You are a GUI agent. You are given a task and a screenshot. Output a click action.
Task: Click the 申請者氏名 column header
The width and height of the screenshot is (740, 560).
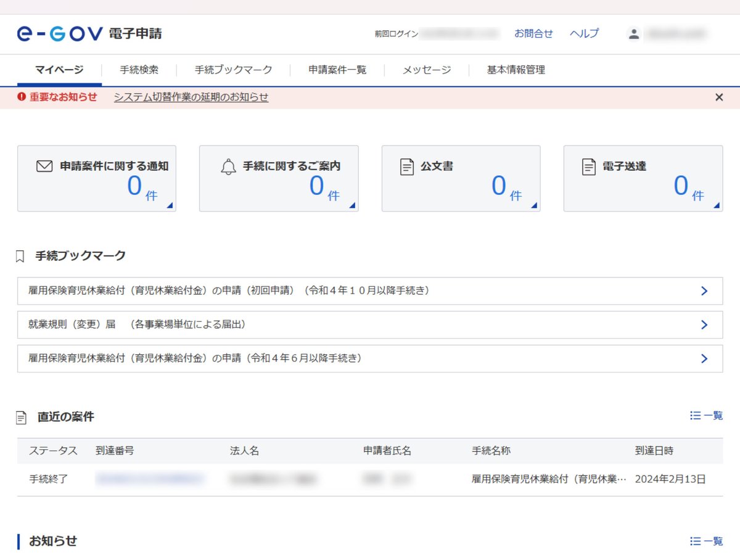click(x=387, y=451)
